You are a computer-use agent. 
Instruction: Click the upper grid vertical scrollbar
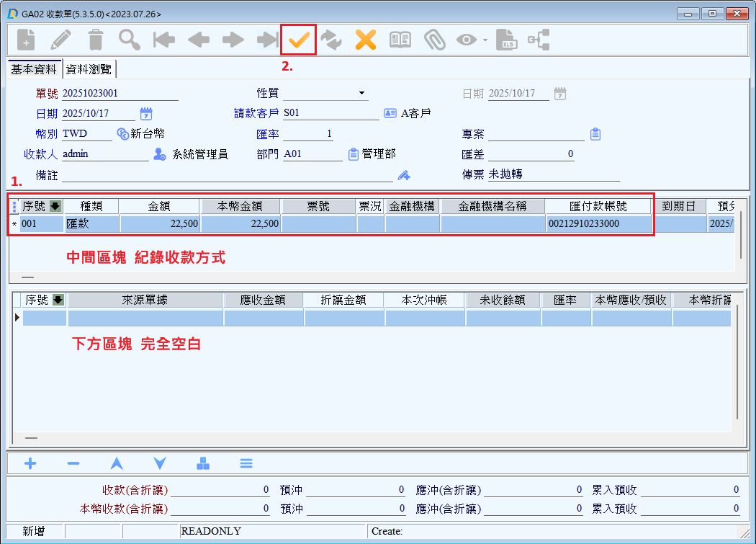(x=740, y=245)
